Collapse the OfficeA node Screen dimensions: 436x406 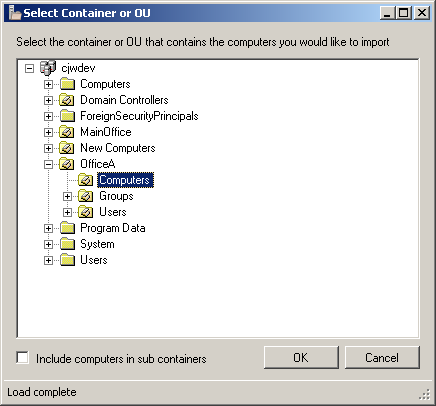point(48,164)
